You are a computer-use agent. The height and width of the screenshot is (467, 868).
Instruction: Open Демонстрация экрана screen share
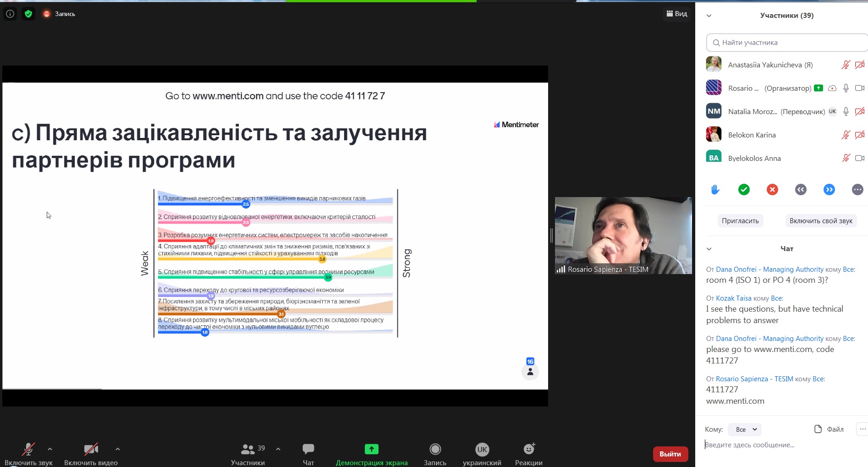coord(372,454)
